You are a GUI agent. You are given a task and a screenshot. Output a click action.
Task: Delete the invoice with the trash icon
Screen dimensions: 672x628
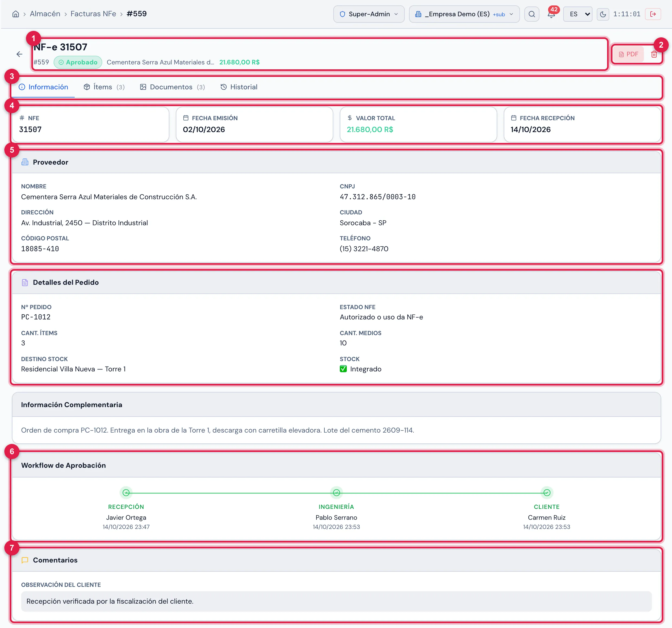654,54
